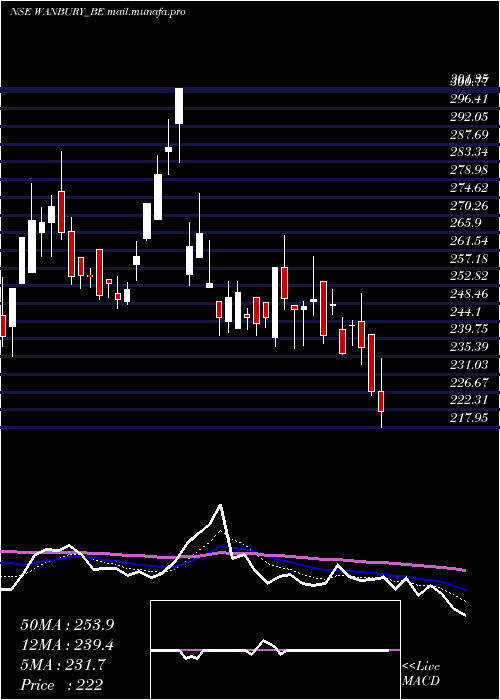The width and height of the screenshot is (500, 700).
Task: Select the 235.39 price level label
Action: (469, 347)
